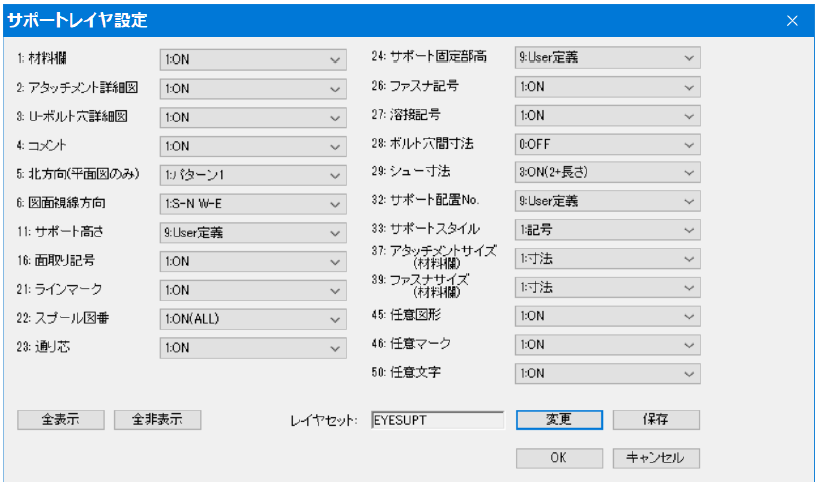Open the U-ボルト穴詳細図 combo box
This screenshot has height=486, width=817.
click(253, 117)
